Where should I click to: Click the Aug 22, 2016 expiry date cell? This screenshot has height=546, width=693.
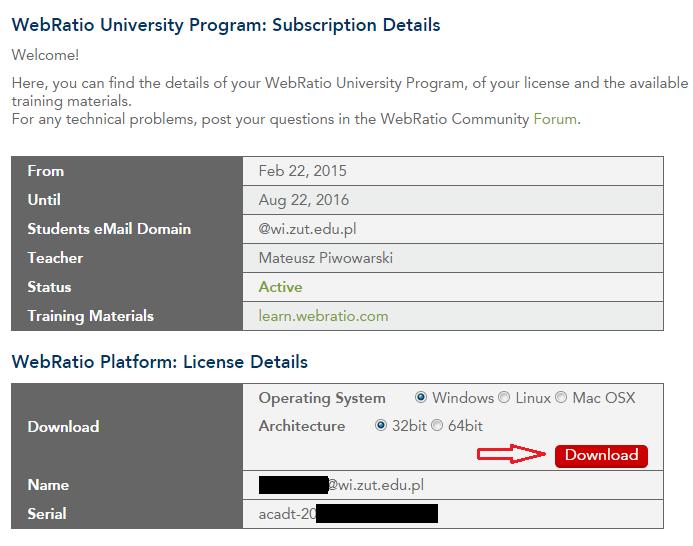tap(453, 200)
